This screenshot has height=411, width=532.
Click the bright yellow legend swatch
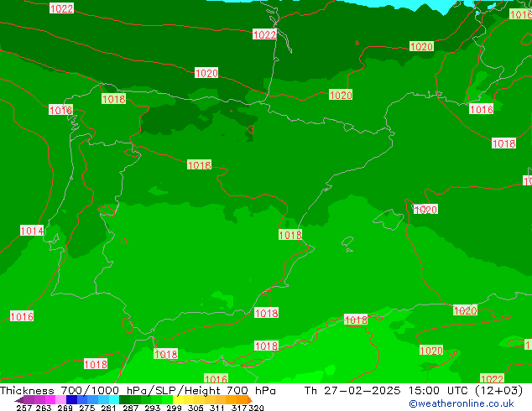point(178,399)
